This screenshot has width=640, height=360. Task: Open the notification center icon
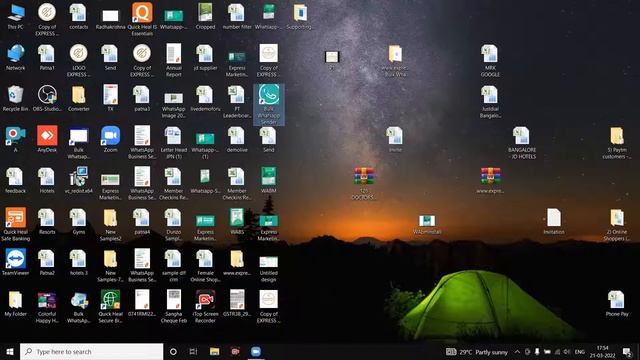(x=627, y=351)
